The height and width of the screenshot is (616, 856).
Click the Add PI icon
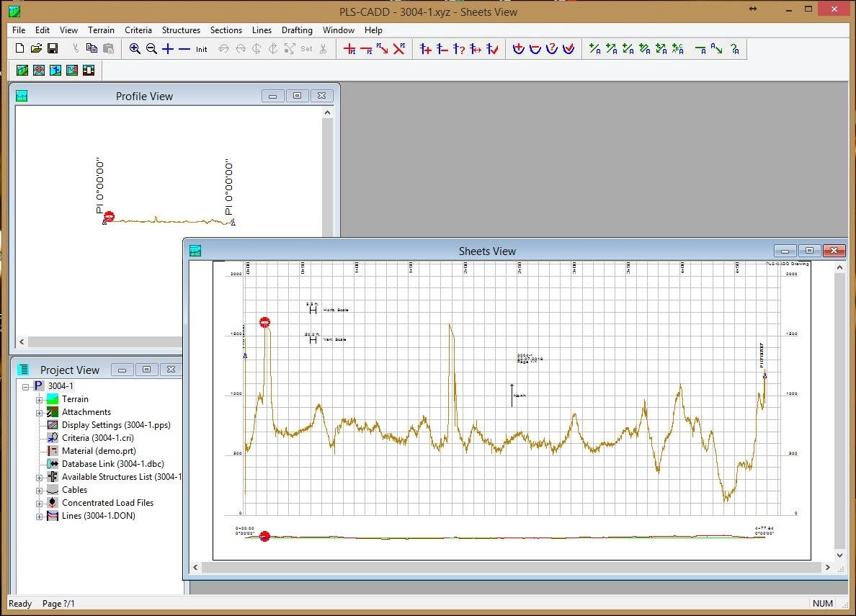pyautogui.click(x=349, y=48)
